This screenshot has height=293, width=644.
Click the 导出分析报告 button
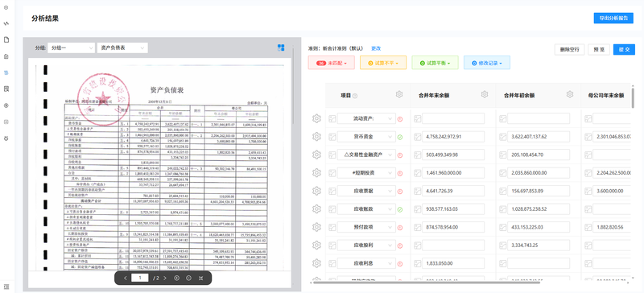point(613,18)
